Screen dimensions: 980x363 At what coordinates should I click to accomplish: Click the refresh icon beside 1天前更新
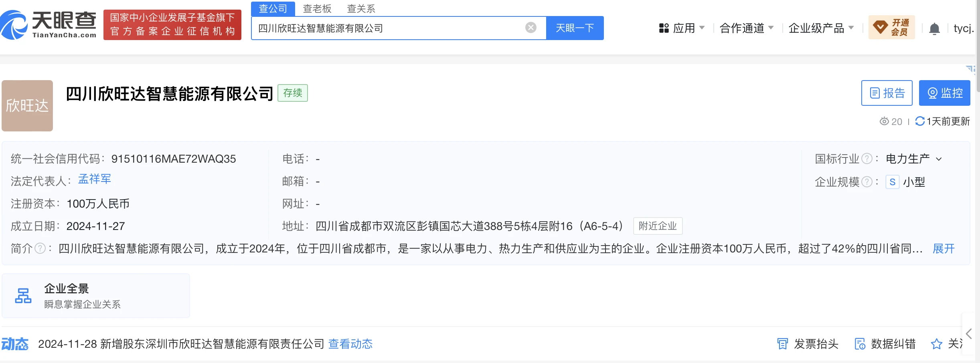point(920,121)
